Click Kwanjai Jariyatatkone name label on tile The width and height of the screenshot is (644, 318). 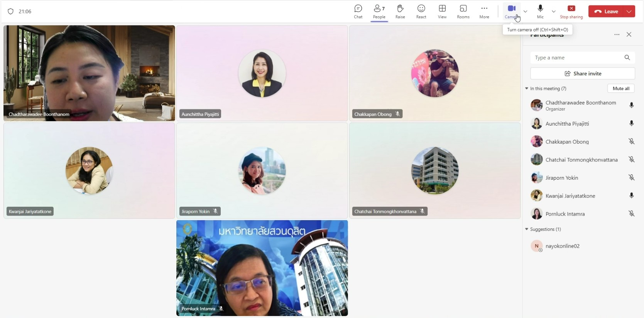click(30, 211)
